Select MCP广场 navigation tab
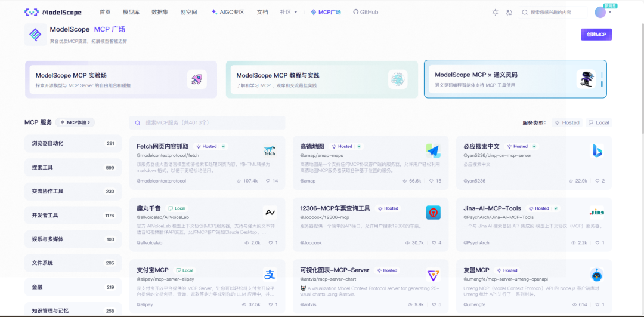The image size is (644, 317). [326, 13]
